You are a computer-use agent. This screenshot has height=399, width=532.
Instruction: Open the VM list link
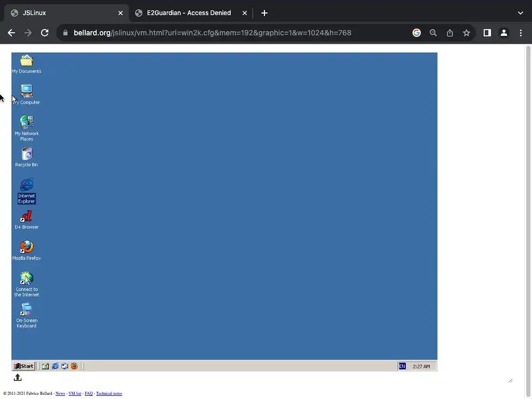click(75, 394)
